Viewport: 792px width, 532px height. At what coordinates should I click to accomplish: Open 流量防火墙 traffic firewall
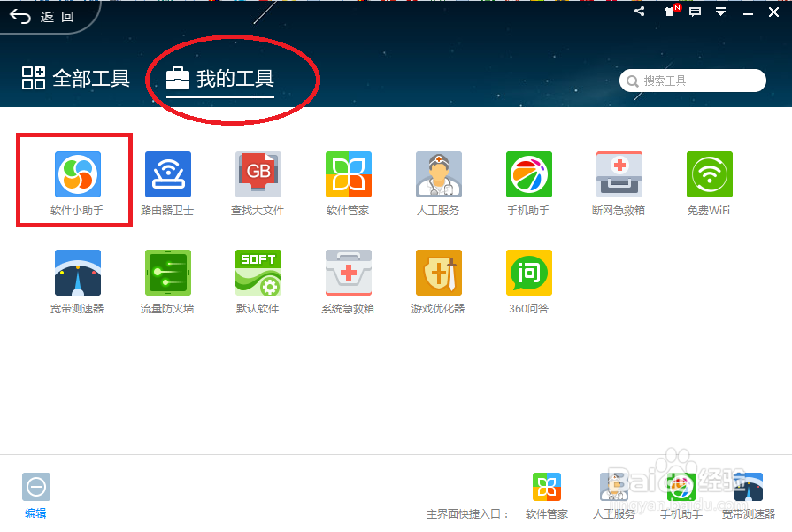[x=167, y=280]
